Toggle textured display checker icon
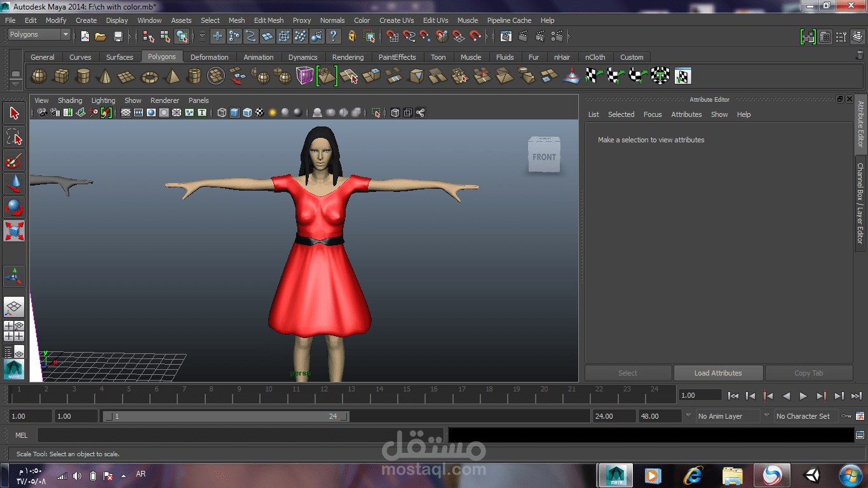The width and height of the screenshot is (868, 488). tap(260, 112)
